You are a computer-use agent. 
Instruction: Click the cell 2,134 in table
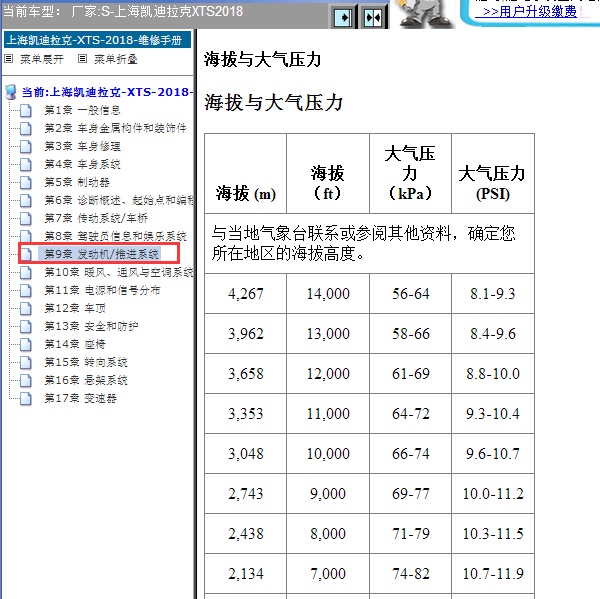(x=246, y=574)
